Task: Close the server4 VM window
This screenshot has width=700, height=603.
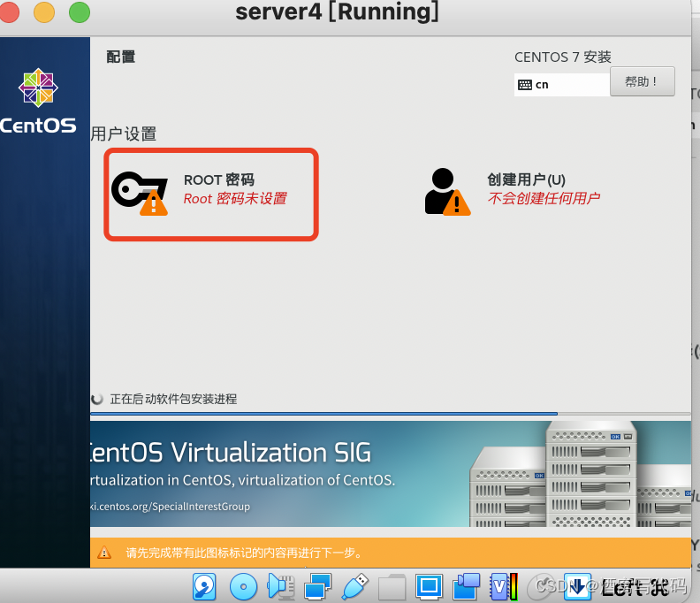Action: click(x=9, y=12)
